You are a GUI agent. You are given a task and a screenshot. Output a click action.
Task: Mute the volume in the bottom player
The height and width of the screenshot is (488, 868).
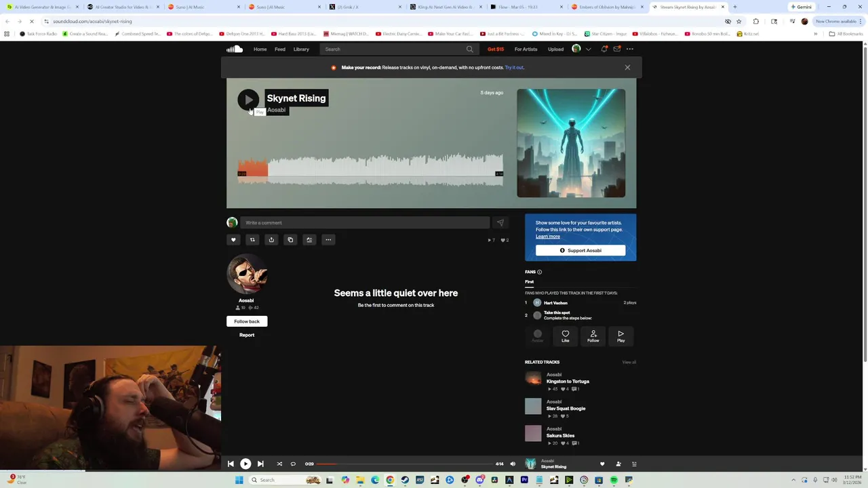tap(513, 464)
